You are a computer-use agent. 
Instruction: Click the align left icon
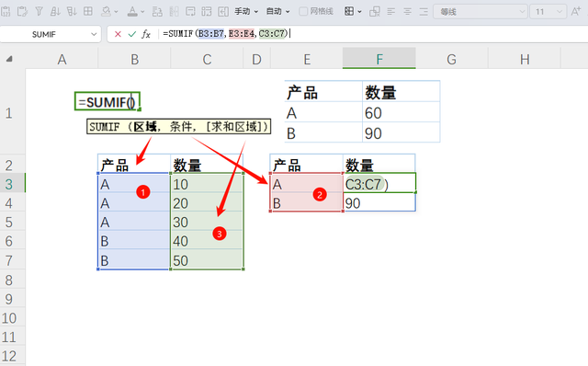[391, 12]
